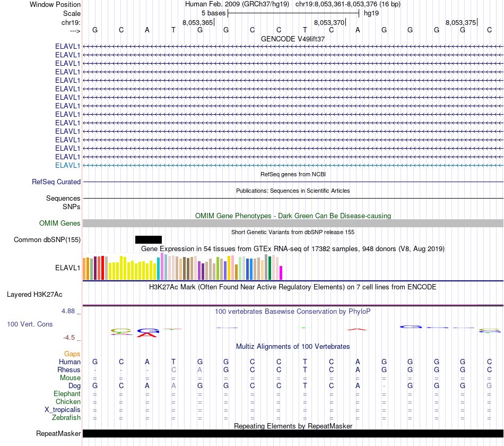Click the light-blue bottom ELAVL1 transcript label
This screenshot has height=446, width=504.
pos(67,166)
